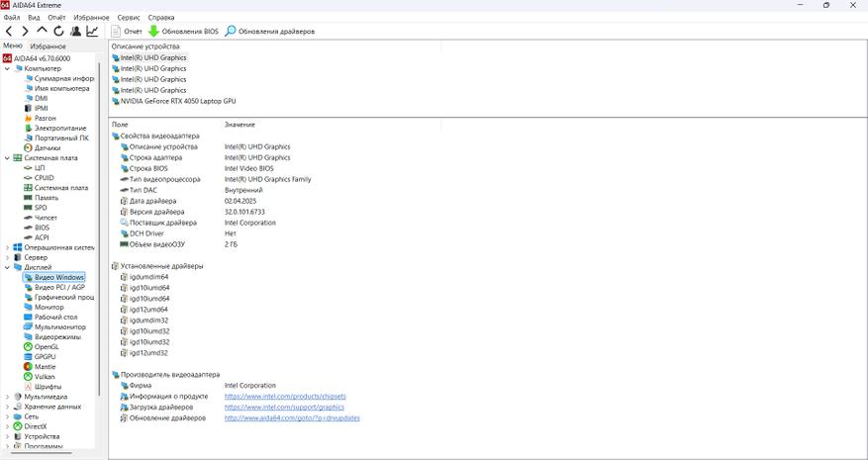Open the Портативный ПК tree item
Image resolution: width=868 pixels, height=460 pixels.
coord(56,138)
